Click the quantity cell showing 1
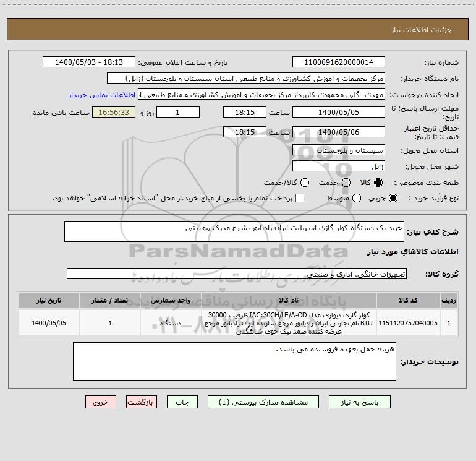 pos(110,323)
